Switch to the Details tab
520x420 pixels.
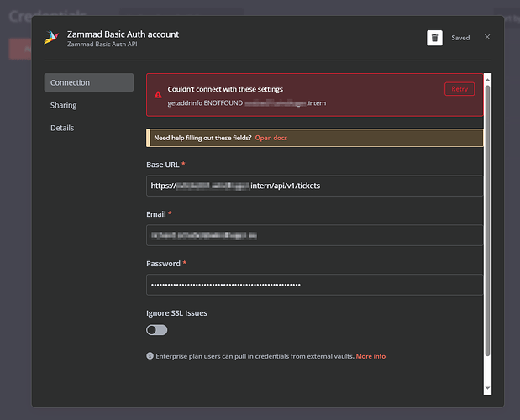click(62, 128)
